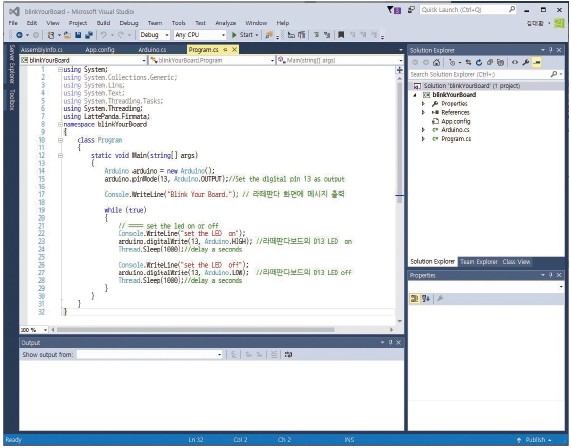Screen dimensions: 571x448
Task: Open the Debug menu
Action: click(x=129, y=23)
